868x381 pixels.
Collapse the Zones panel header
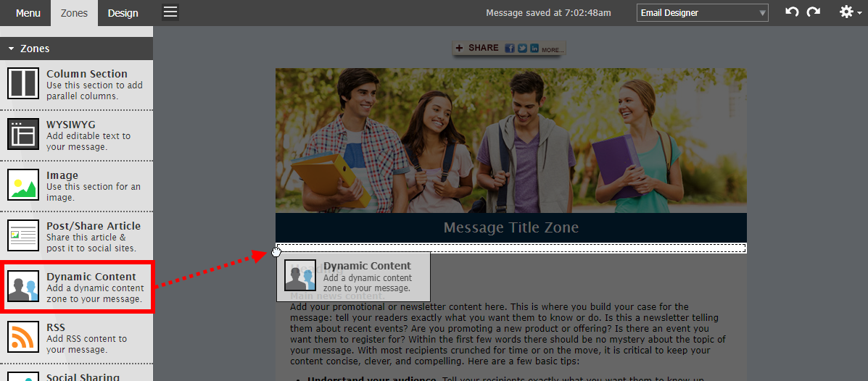(76, 49)
